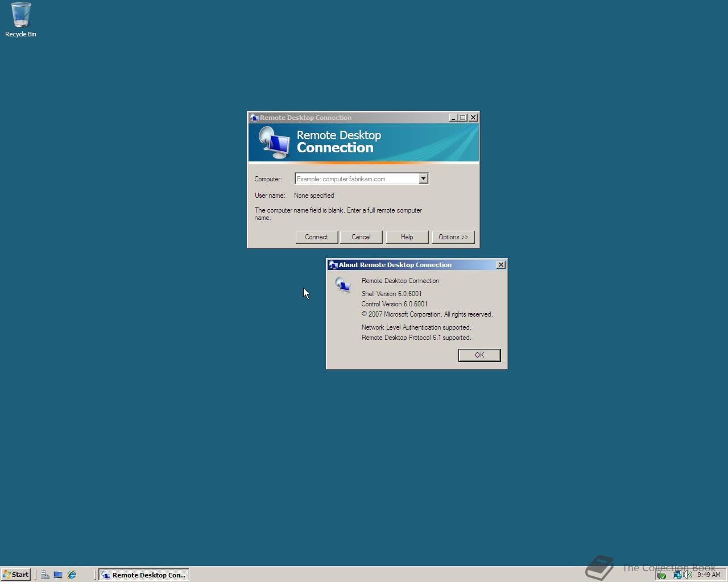This screenshot has height=582, width=728.
Task: Click the Cancel button
Action: click(361, 237)
